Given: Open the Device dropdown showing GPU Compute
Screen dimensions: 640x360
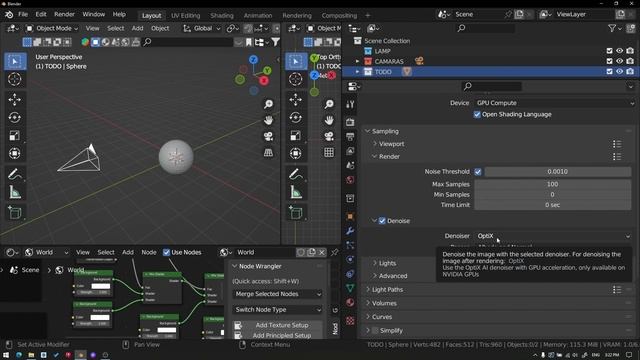Looking at the screenshot, I should click(554, 103).
